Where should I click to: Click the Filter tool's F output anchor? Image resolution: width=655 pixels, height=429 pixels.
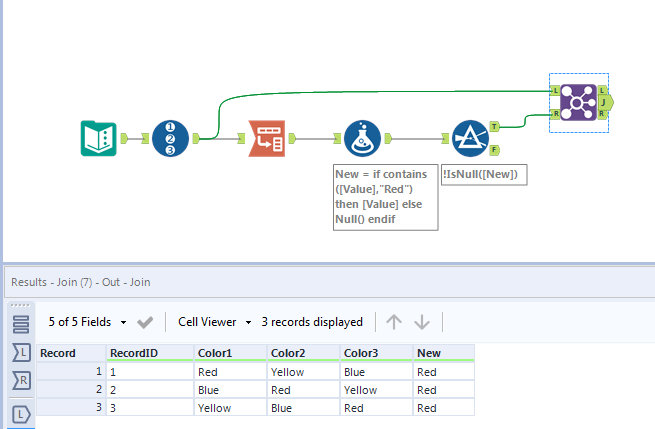click(494, 150)
